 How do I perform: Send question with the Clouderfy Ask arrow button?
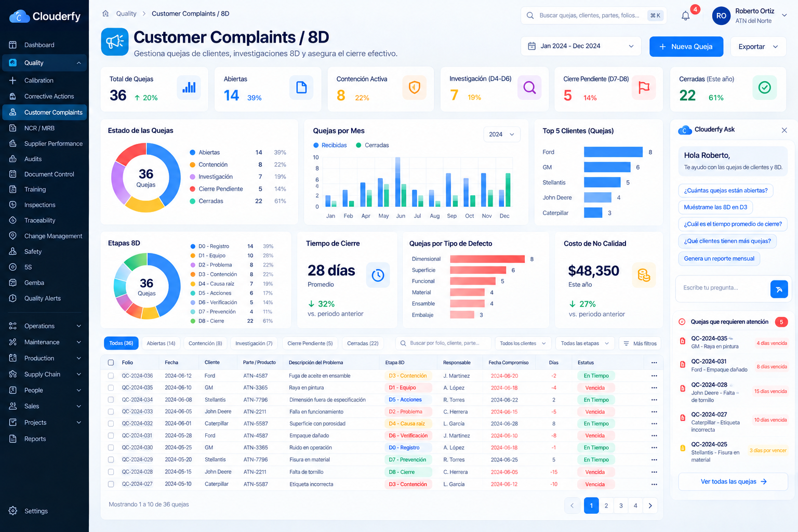[x=779, y=289]
